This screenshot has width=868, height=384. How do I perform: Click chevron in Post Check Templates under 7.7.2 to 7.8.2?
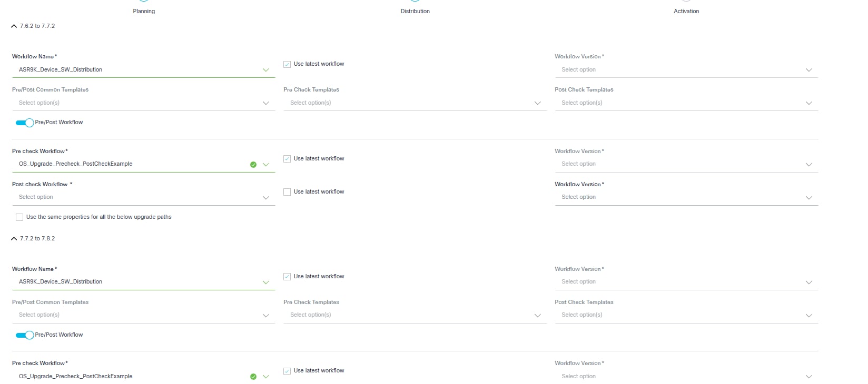coord(808,316)
